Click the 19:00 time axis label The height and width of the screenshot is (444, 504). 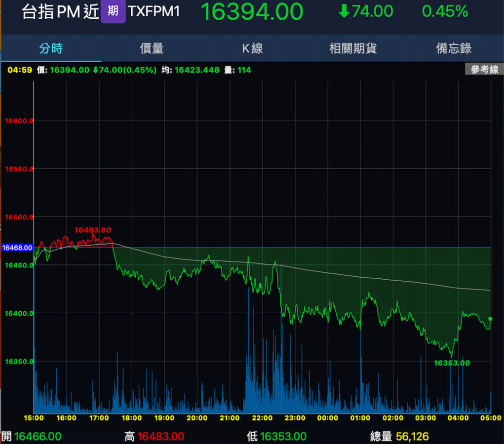[164, 418]
